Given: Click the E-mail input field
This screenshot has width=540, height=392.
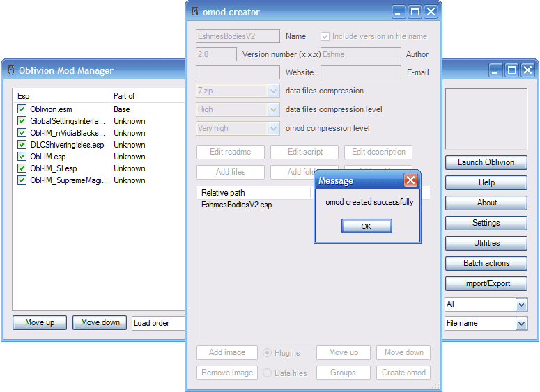Looking at the screenshot, I should pos(361,72).
